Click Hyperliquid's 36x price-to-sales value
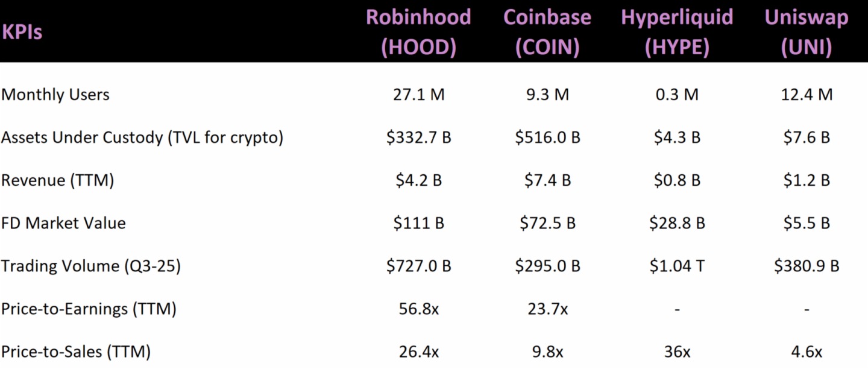The image size is (868, 369). [x=677, y=352]
